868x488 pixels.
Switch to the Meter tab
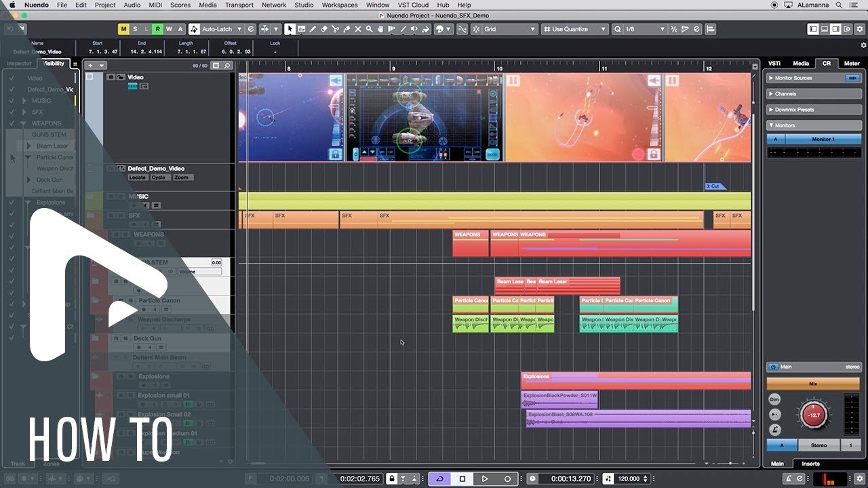(852, 63)
